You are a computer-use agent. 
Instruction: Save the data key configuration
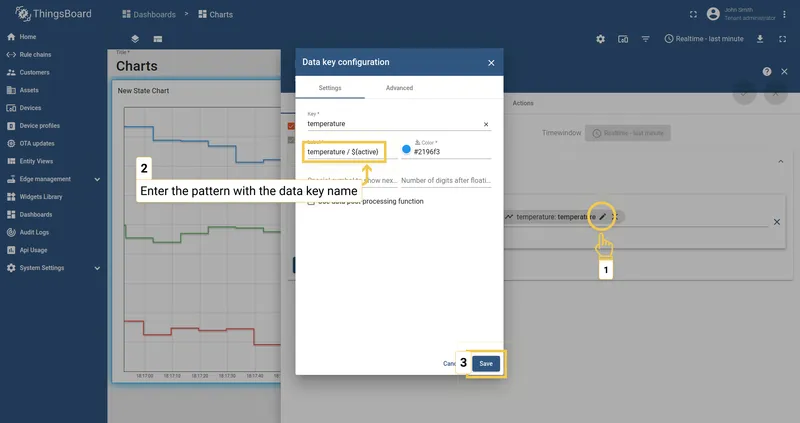(x=486, y=363)
